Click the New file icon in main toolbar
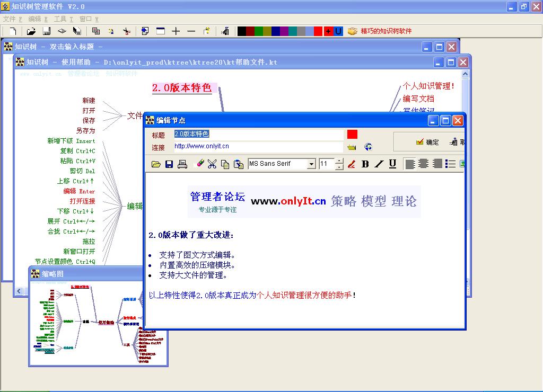The width and height of the screenshot is (543, 392). (x=13, y=31)
